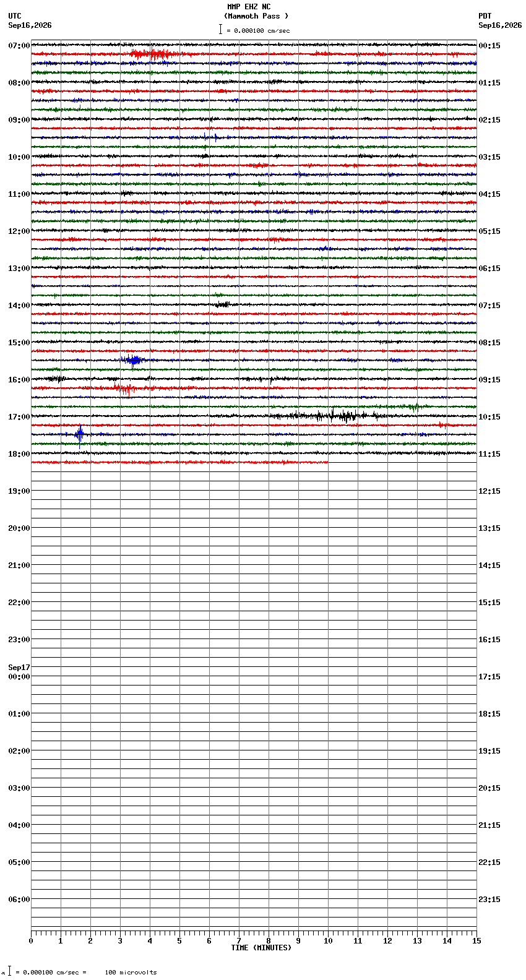Click the end of the last red trace
Screen dimensions: 526x980
click(327, 462)
